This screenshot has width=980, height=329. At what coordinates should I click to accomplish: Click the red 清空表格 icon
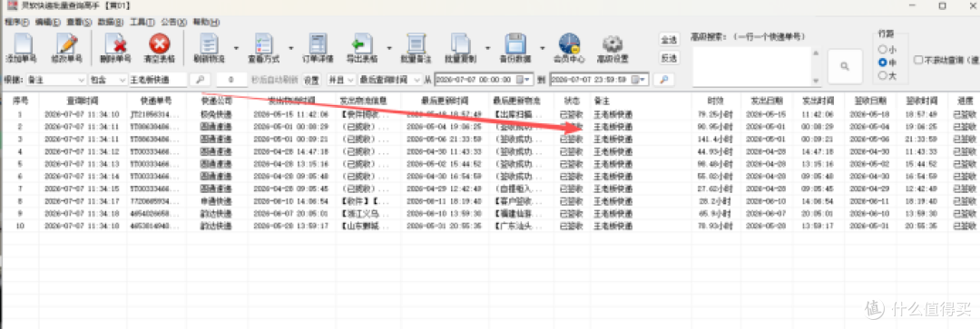(160, 44)
